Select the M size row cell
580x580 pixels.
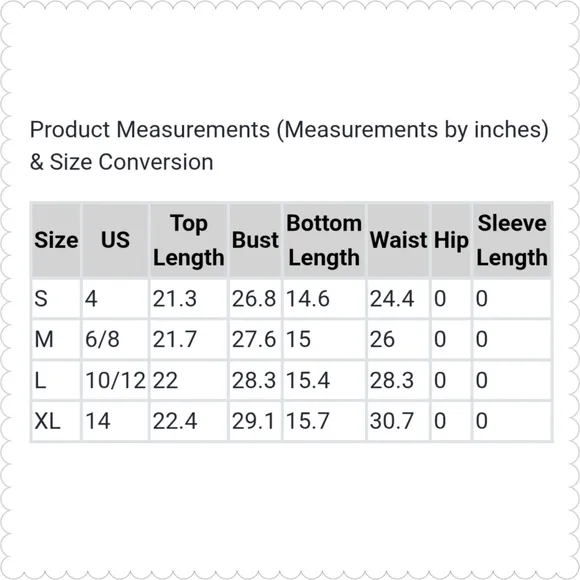56,339
